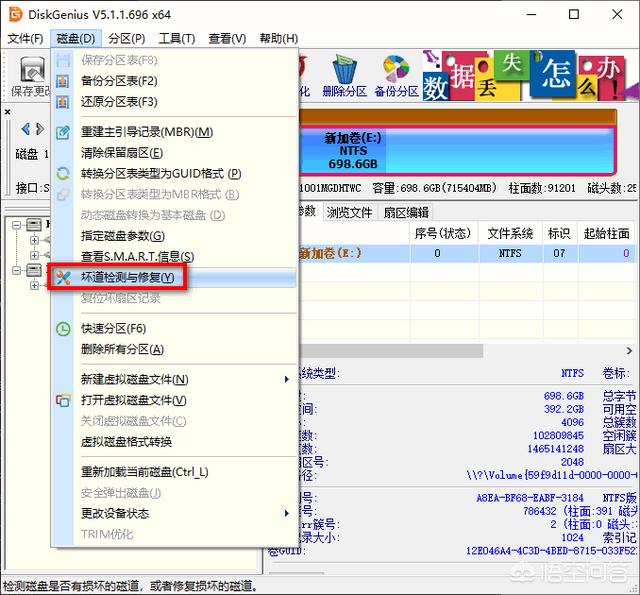The height and width of the screenshot is (595, 640).
Task: Click the icon beside 备份分区表(F2)
Action: coord(62,81)
